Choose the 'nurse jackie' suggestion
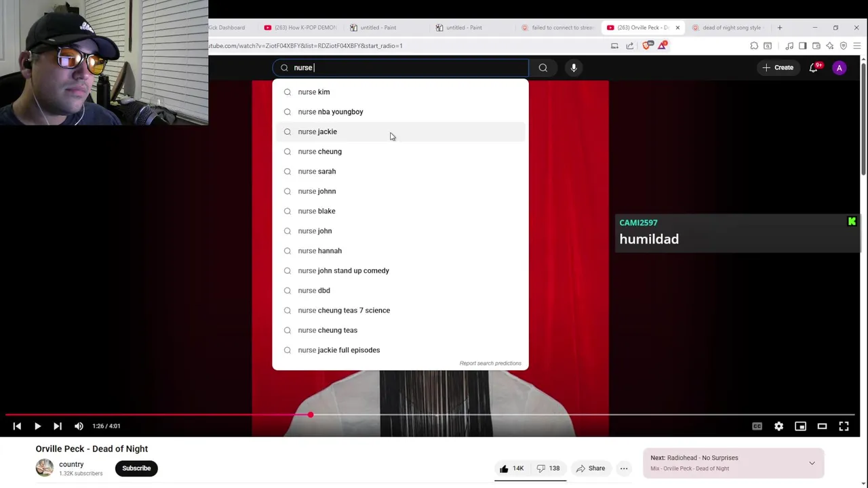The width and height of the screenshot is (868, 488). click(x=400, y=131)
